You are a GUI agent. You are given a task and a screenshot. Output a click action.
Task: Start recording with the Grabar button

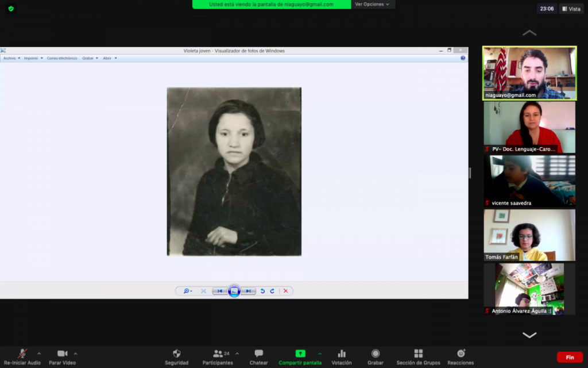[x=376, y=354]
